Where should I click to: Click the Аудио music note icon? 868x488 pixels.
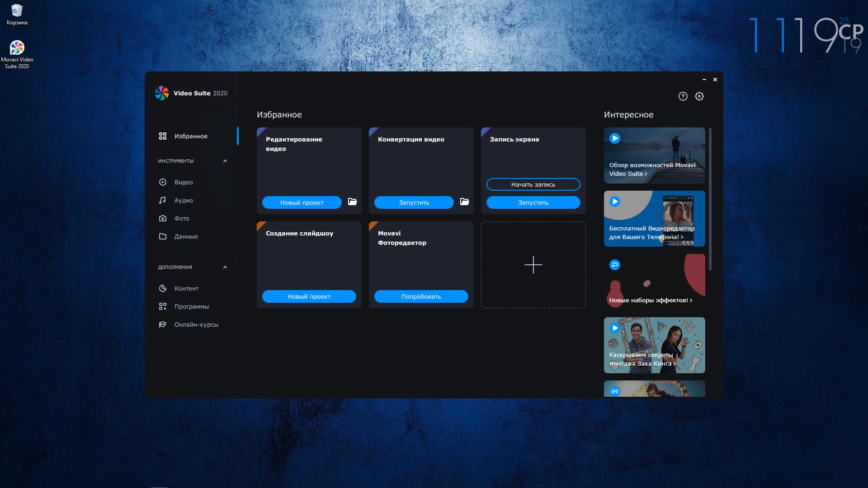pos(163,200)
